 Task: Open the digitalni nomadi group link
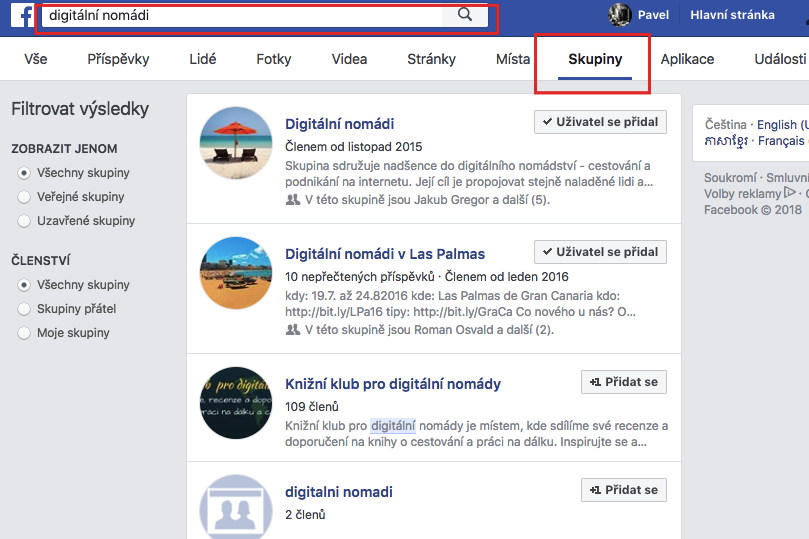pyautogui.click(x=338, y=492)
